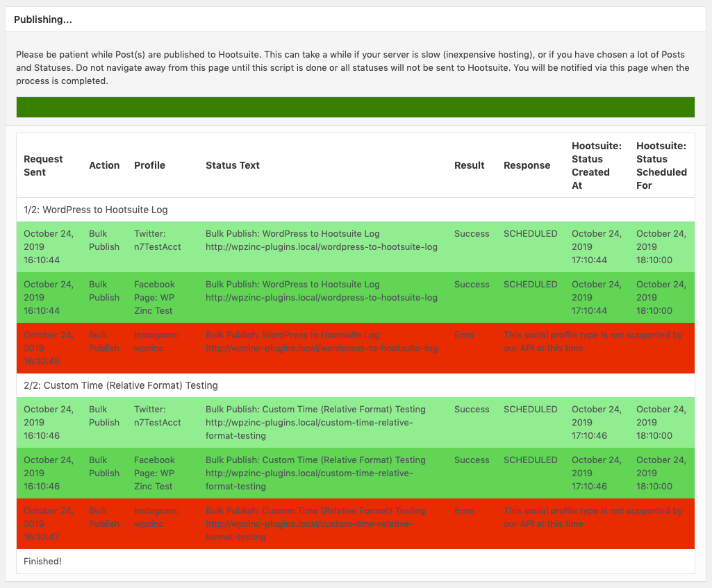Click created at "17:10:44" in Facebook WordPress Log row
712x588 pixels.
(x=590, y=311)
